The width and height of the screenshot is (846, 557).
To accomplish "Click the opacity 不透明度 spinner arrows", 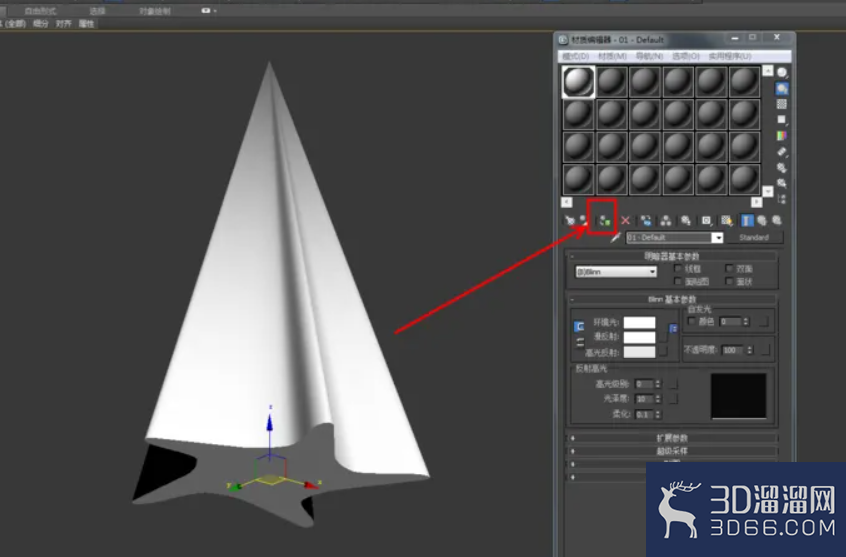I will tap(749, 350).
